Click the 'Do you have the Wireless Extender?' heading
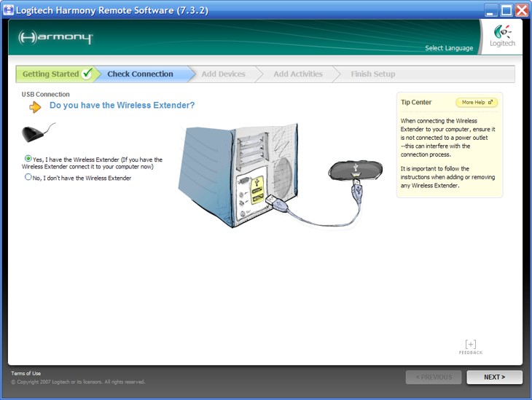The width and height of the screenshot is (532, 400). coord(122,105)
